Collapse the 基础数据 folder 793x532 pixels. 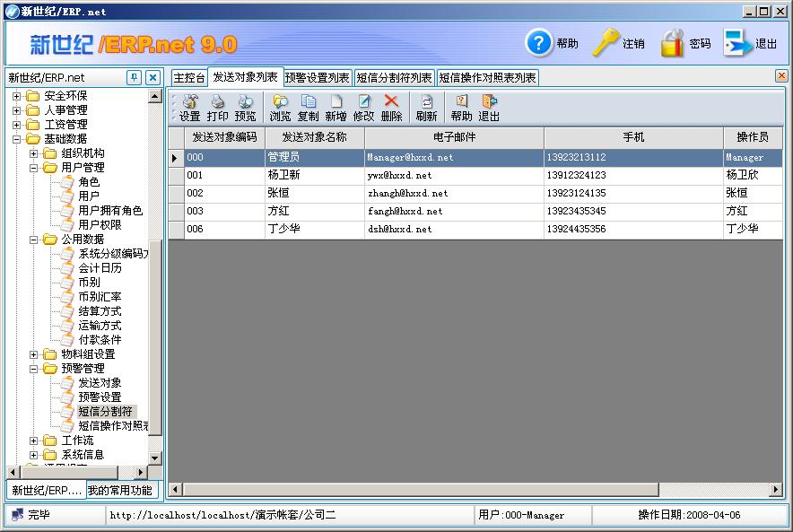click(17, 139)
